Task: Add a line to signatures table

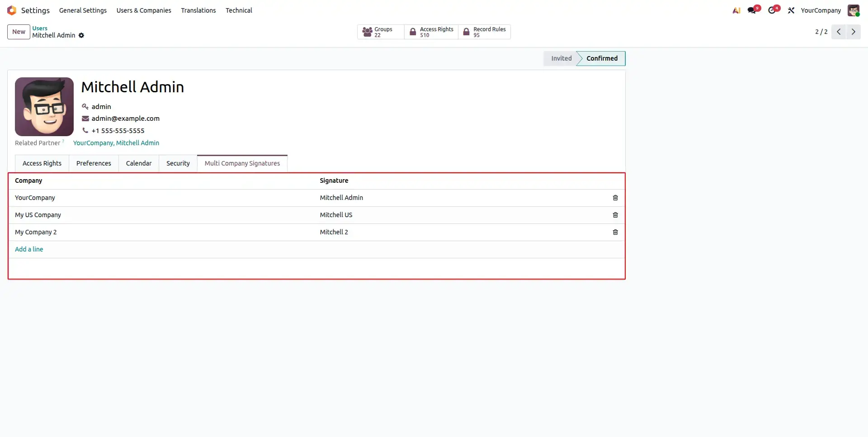Action: pos(29,249)
